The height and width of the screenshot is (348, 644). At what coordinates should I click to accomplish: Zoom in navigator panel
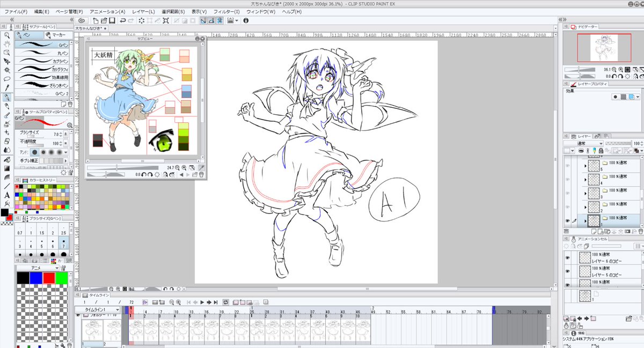click(620, 69)
